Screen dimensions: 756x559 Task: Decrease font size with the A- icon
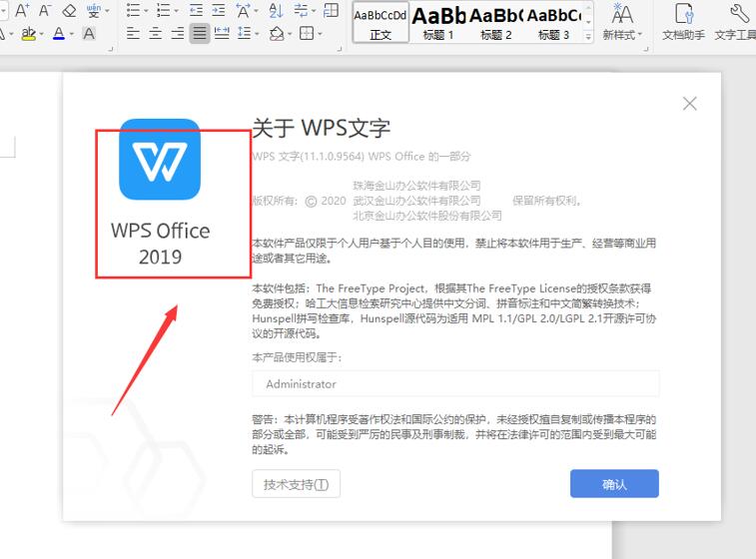(x=45, y=11)
